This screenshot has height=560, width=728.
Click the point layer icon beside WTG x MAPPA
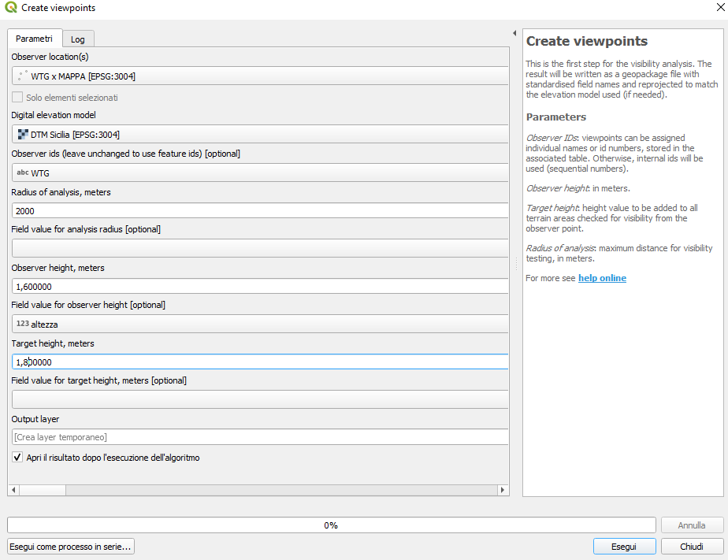pos(23,76)
